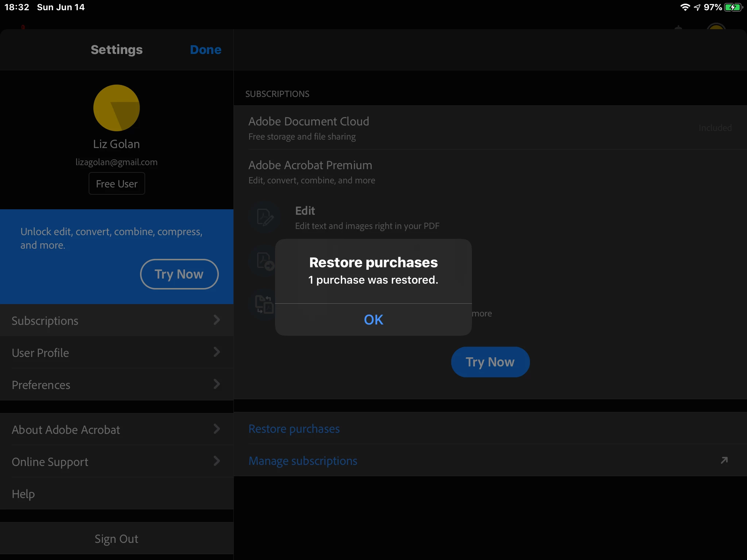Expand the Preferences chevron

217,384
